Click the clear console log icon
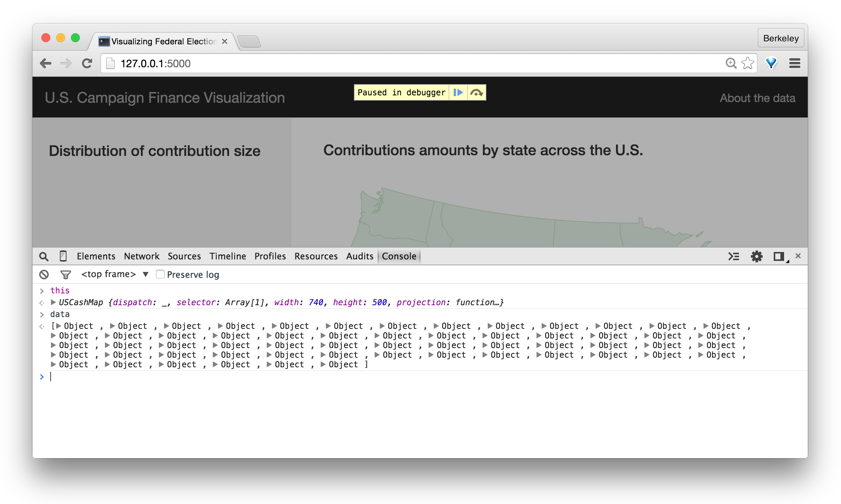The height and width of the screenshot is (504, 841). tap(44, 275)
